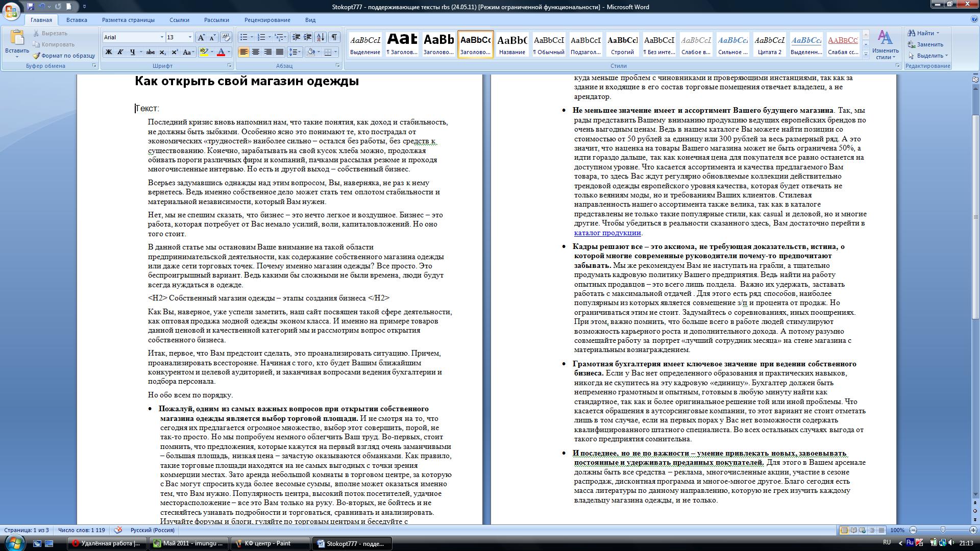
Task: Open the Вставка ribbon tab
Action: point(77,20)
